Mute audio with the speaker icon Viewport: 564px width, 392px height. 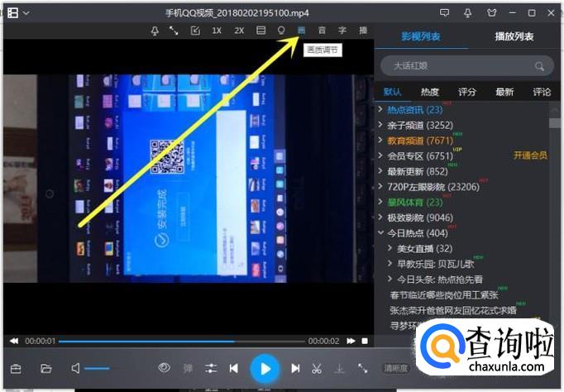(75, 368)
